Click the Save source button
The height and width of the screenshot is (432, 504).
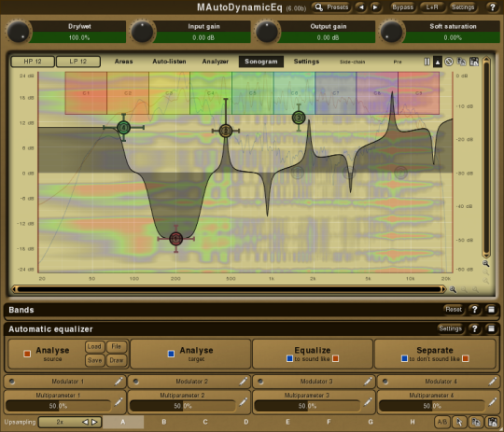tap(94, 360)
